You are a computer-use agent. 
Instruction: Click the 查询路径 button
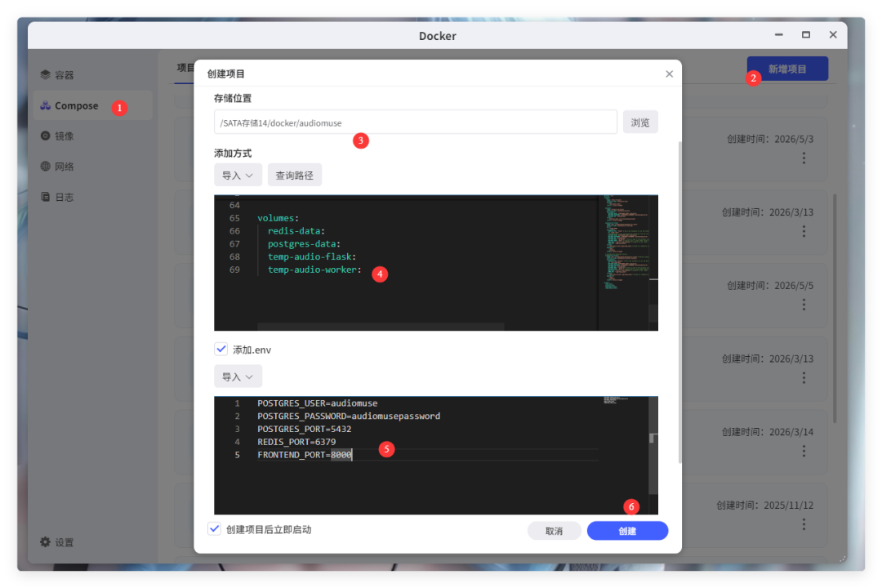tap(294, 175)
